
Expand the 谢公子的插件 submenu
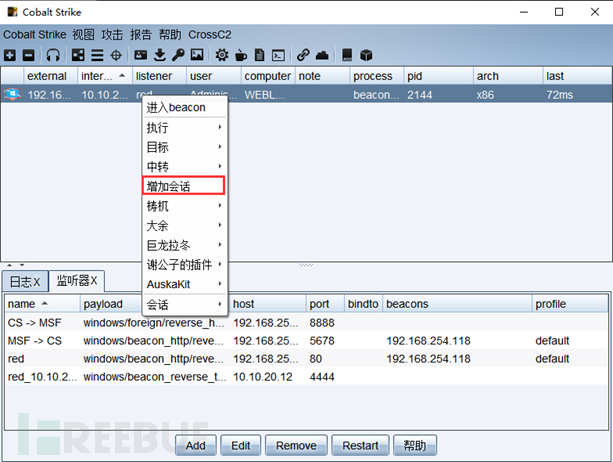pyautogui.click(x=185, y=264)
